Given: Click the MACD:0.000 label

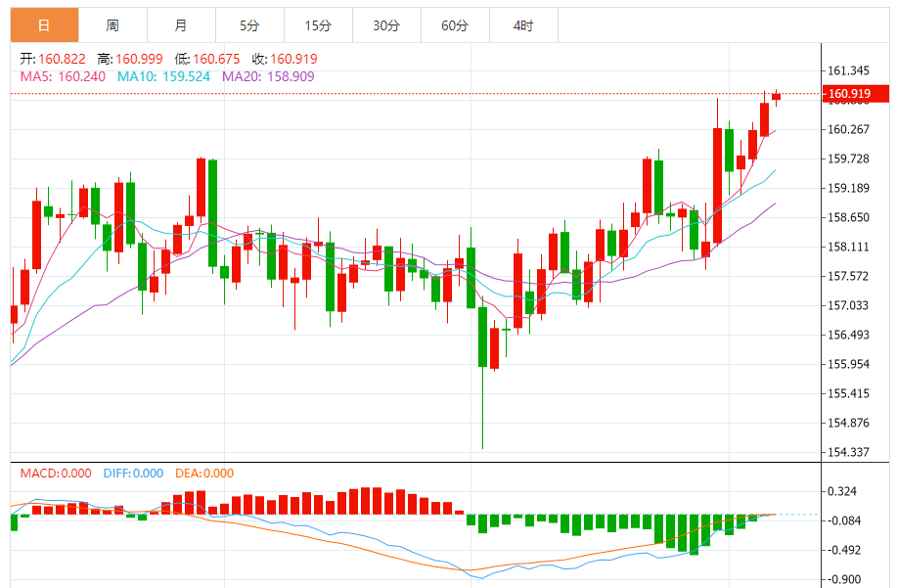Looking at the screenshot, I should click(x=56, y=473).
